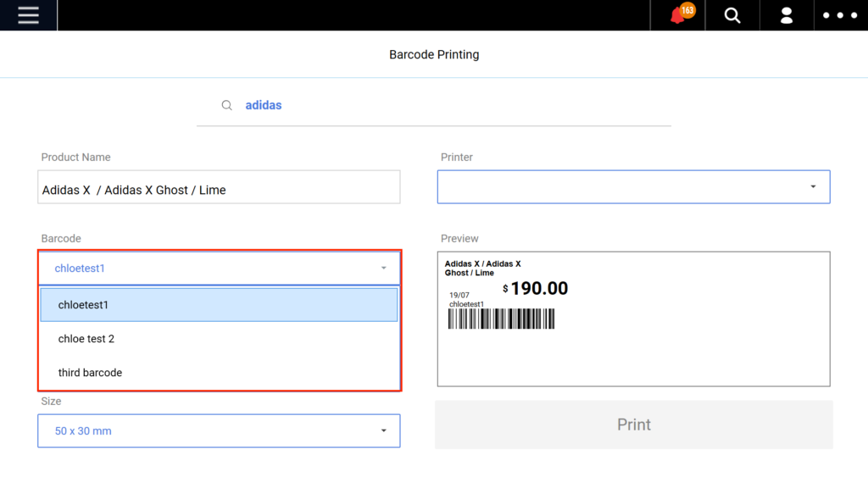The height and width of the screenshot is (488, 868).
Task: Open the Size dropdown showing 50 x 30 mm
Action: pyautogui.click(x=219, y=430)
